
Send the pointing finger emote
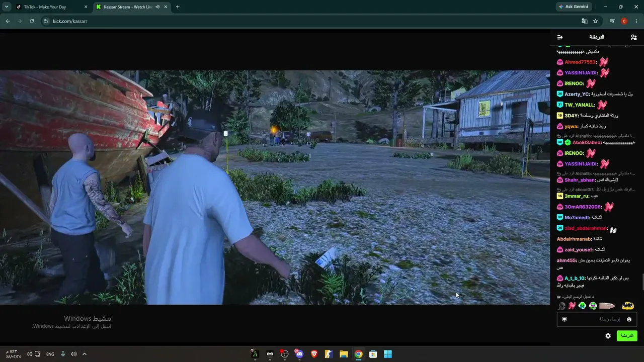click(607, 305)
